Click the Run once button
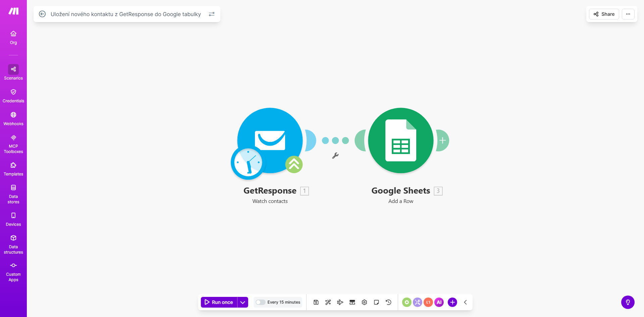Screen dimensions: 644x317 (x=219, y=302)
